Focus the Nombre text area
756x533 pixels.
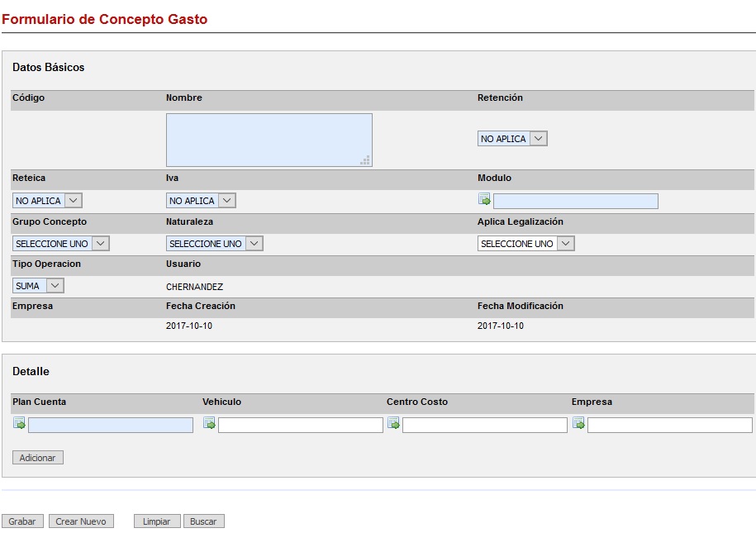click(269, 140)
